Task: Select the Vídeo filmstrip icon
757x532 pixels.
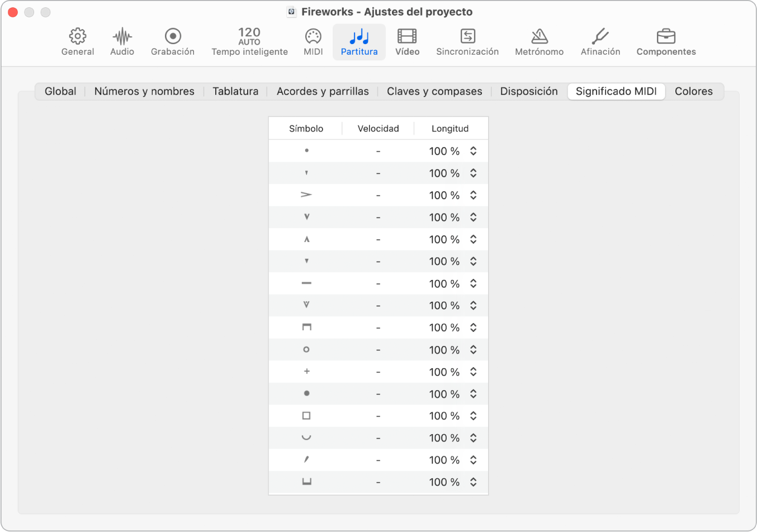Action: tap(407, 37)
